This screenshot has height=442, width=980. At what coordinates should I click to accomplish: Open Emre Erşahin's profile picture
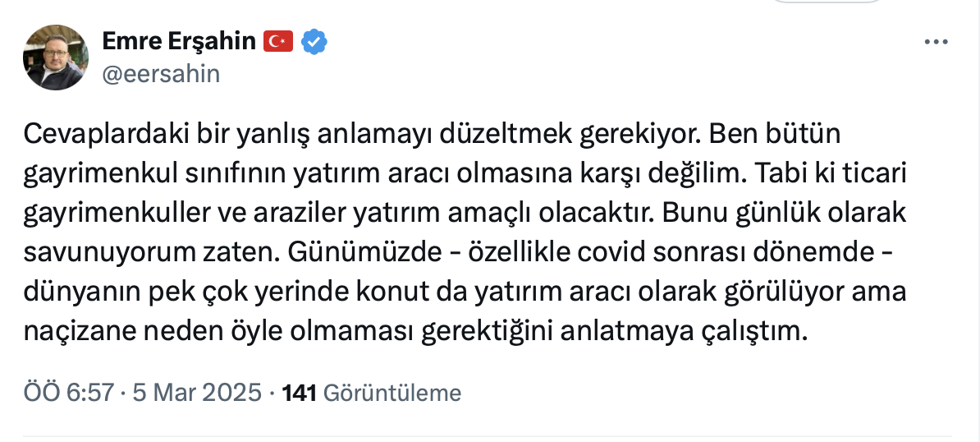(x=56, y=58)
